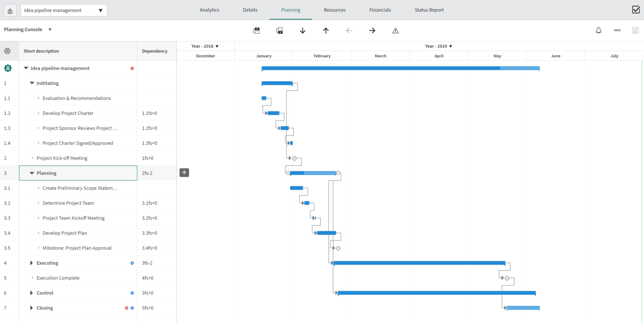Click the indent task right arrow icon
The height and width of the screenshot is (323, 644).
click(372, 30)
